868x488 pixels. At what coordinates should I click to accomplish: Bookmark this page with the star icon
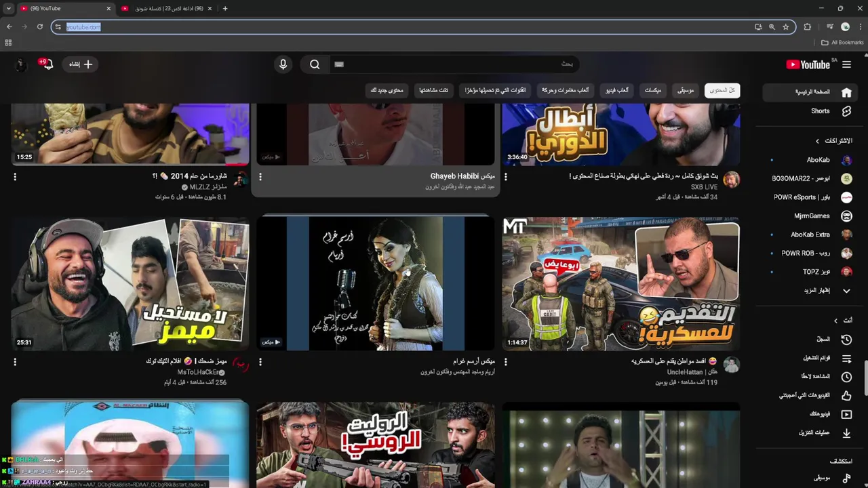point(786,27)
